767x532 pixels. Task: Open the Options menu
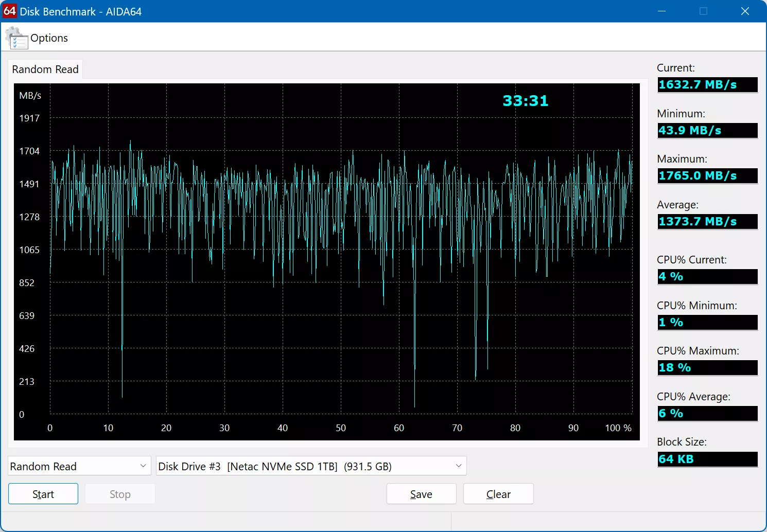click(49, 38)
